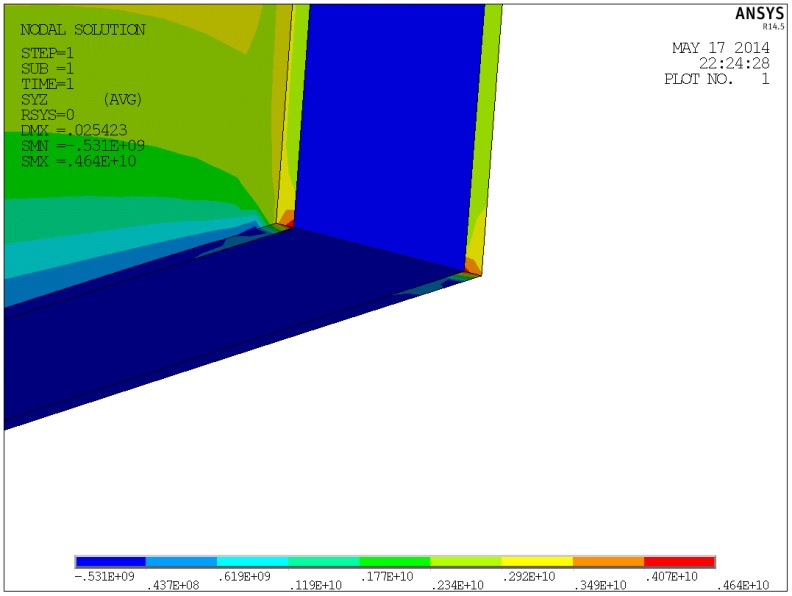
Task: Click the .349E+10 legend value
Action: coord(600,585)
